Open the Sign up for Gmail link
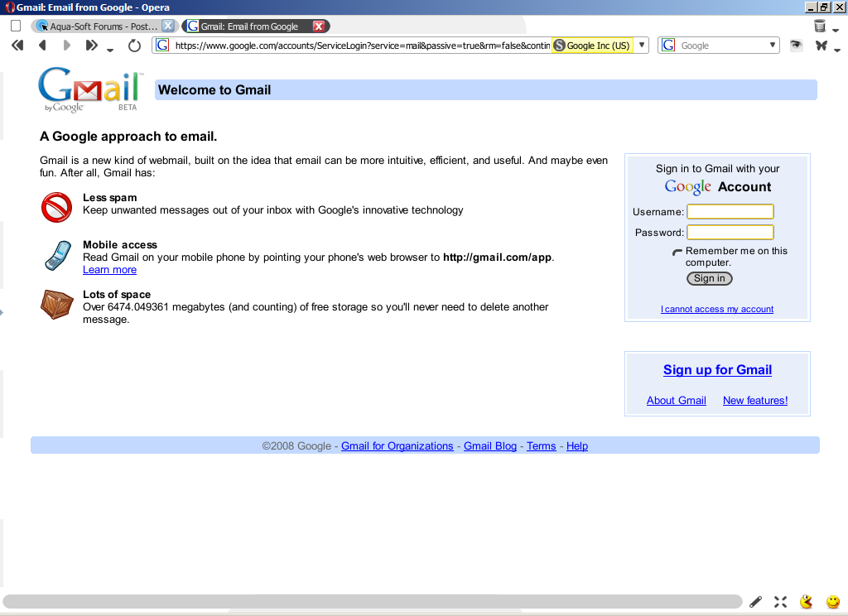The width and height of the screenshot is (848, 616). pyautogui.click(x=718, y=369)
